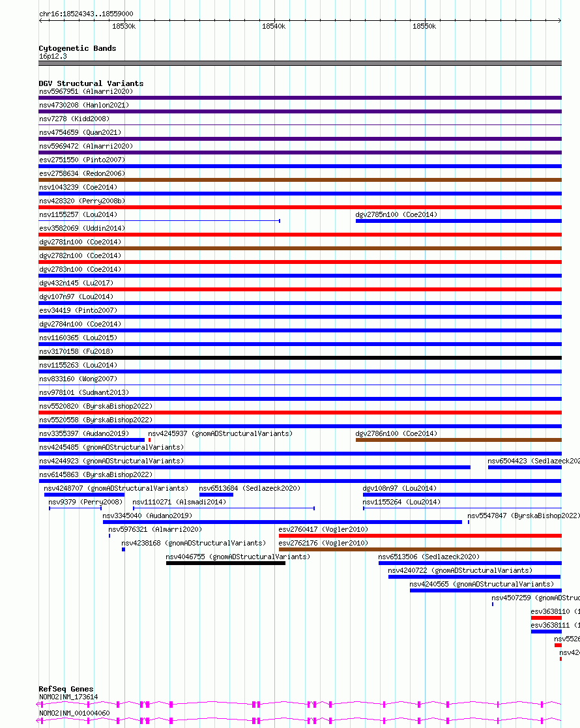Click the 18540k ruler position marker
The image size is (580, 728).
274,27
